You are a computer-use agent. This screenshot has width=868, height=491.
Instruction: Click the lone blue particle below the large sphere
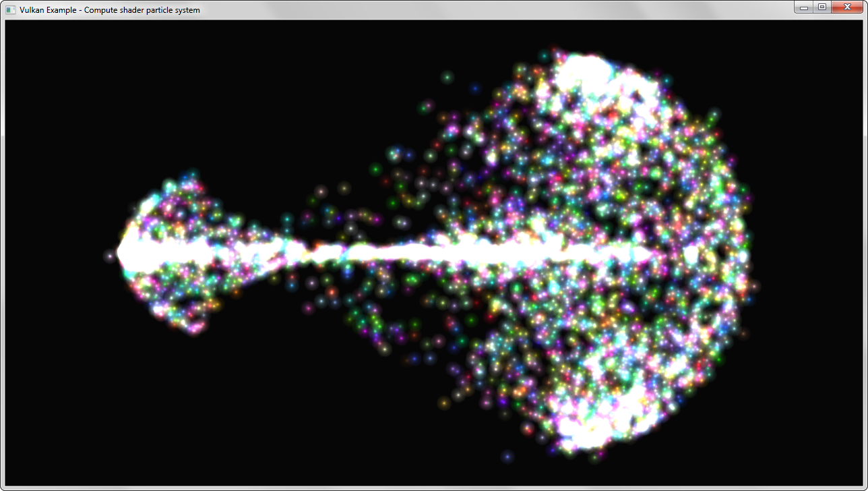507,457
